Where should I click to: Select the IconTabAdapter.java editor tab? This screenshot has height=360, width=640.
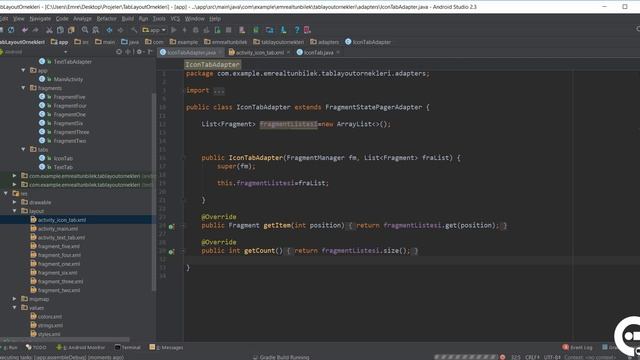[191, 52]
